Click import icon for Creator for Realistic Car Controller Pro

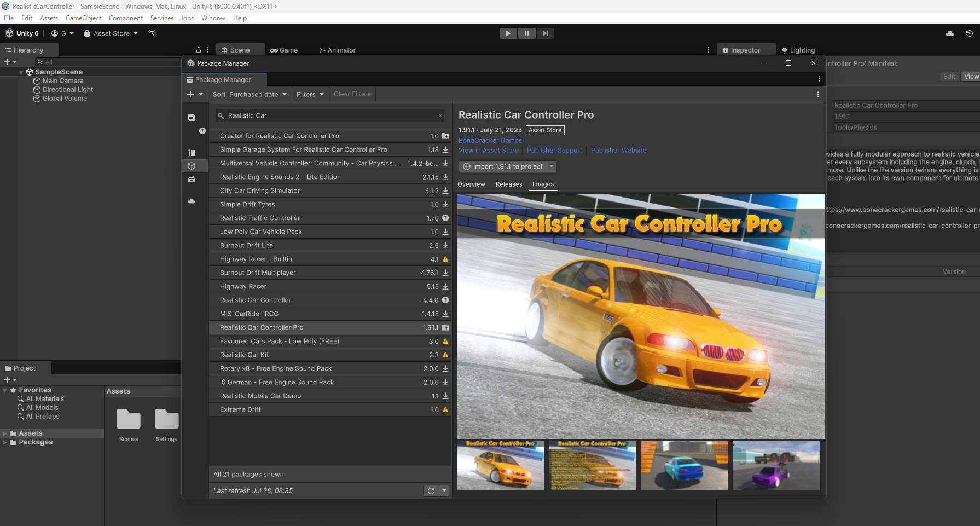445,136
